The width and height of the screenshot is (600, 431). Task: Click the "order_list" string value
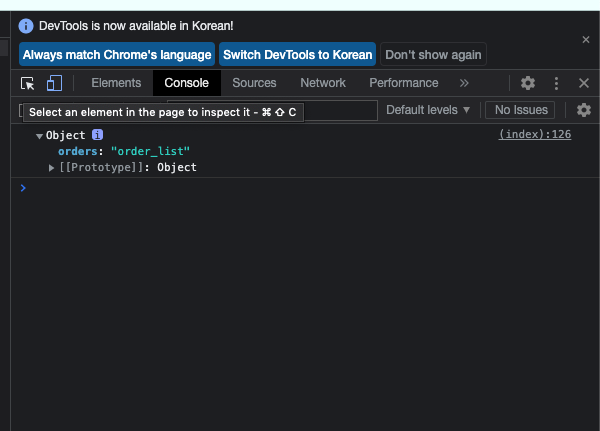tap(150, 151)
